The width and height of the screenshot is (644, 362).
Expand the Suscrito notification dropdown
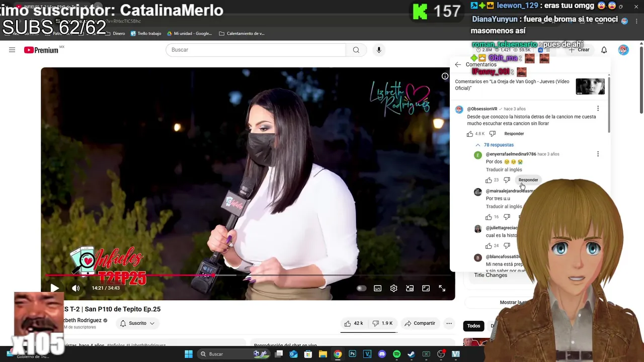[x=137, y=323]
